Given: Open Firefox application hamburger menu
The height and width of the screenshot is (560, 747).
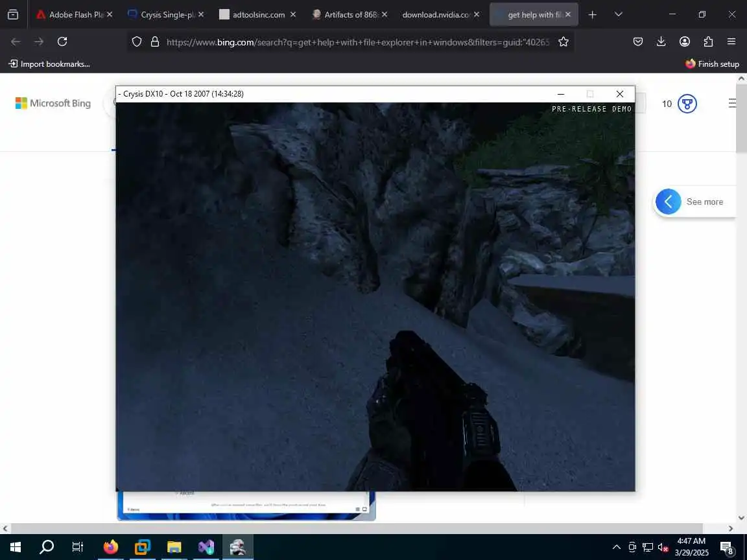Looking at the screenshot, I should (731, 42).
